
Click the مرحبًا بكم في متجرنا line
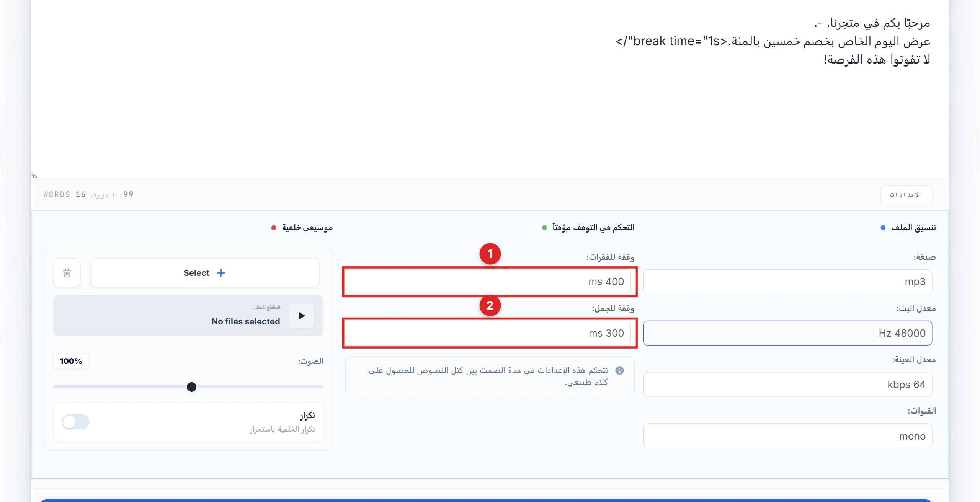click(x=872, y=23)
